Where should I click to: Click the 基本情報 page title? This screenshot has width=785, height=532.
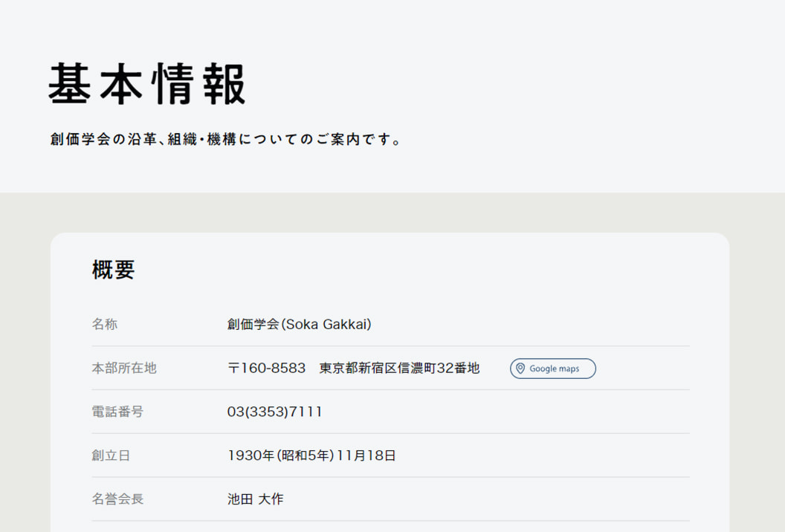click(147, 83)
